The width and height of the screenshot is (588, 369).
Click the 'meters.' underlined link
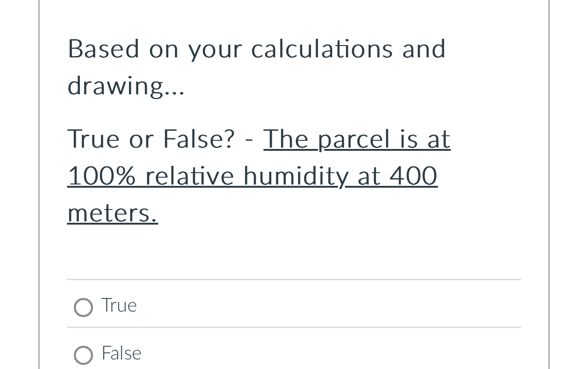pyautogui.click(x=112, y=212)
